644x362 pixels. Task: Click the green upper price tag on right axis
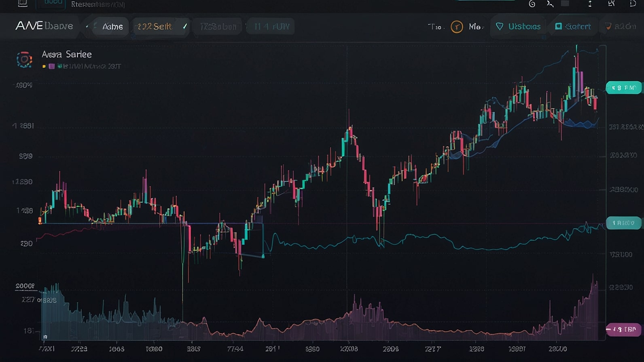623,88
